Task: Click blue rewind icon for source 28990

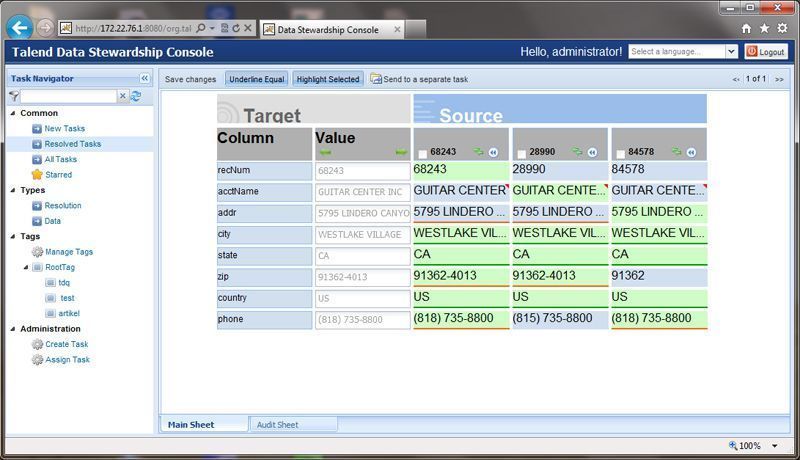Action: [592, 152]
